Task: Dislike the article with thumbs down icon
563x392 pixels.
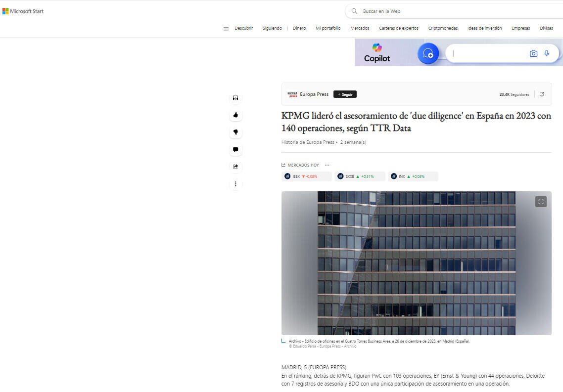Action: pyautogui.click(x=235, y=132)
